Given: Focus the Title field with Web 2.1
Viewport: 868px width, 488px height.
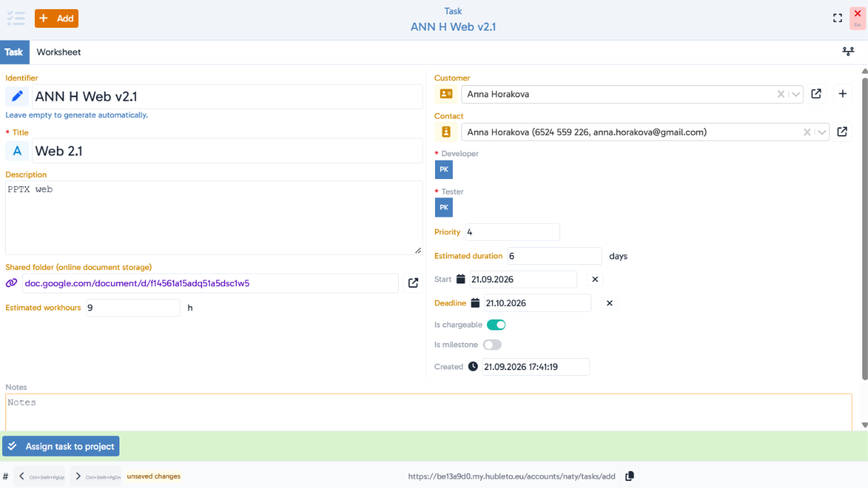Looking at the screenshot, I should pos(227,151).
